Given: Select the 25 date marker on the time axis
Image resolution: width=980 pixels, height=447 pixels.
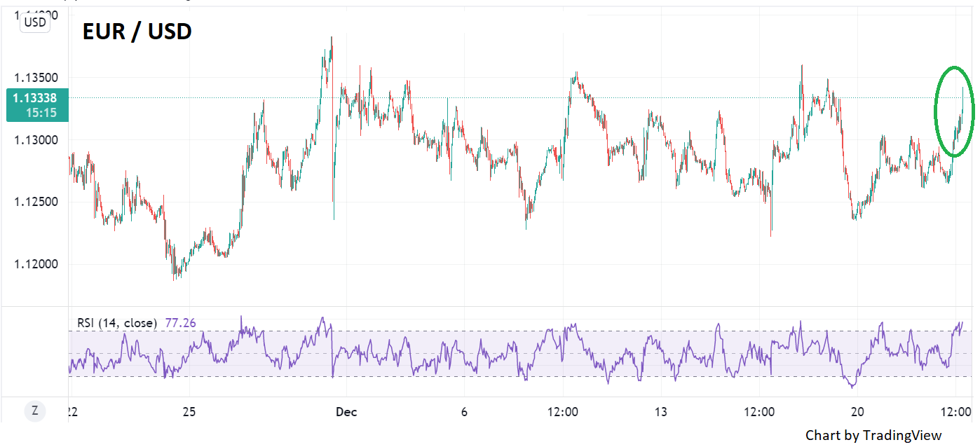Looking at the screenshot, I should tap(189, 412).
